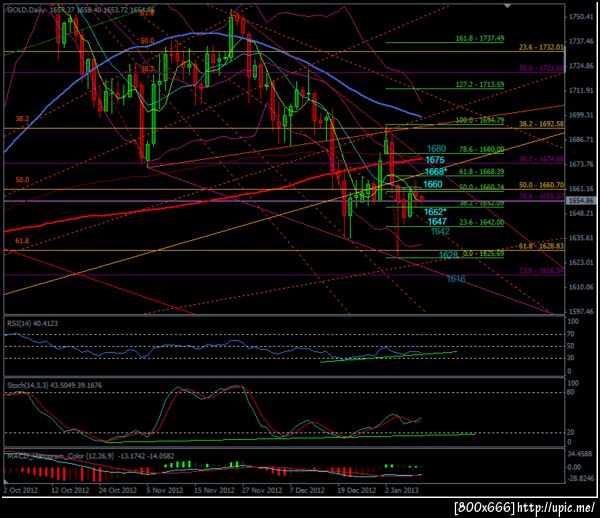The height and width of the screenshot is (518, 600).
Task: Click the 1750.41 price axis value
Action: click(581, 17)
